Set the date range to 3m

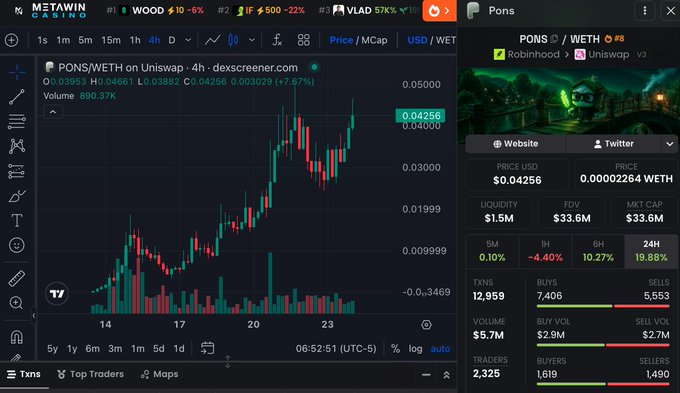pos(115,349)
